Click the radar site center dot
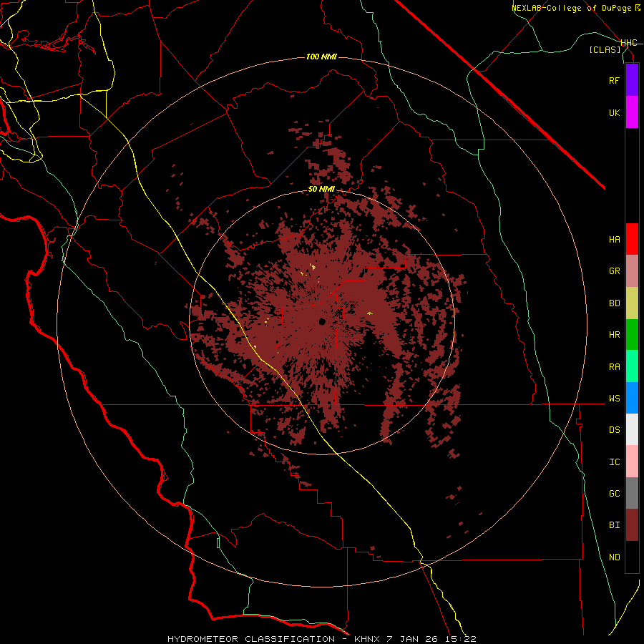The height and width of the screenshot is (644, 644). tap(323, 321)
